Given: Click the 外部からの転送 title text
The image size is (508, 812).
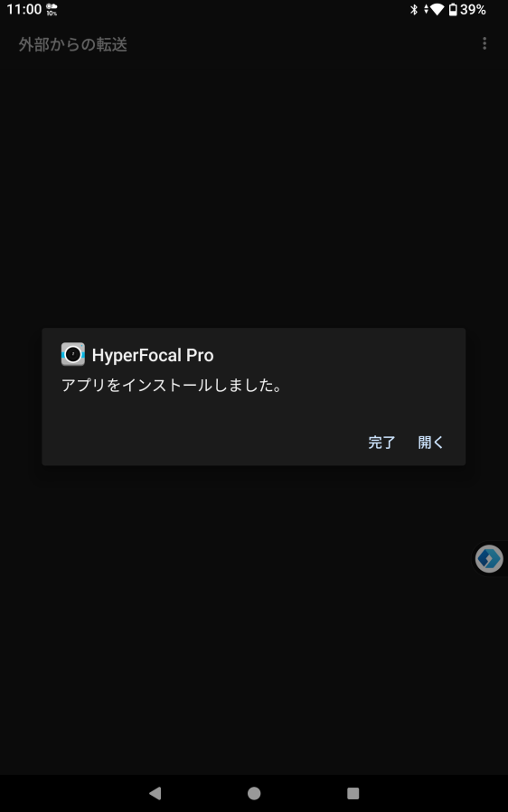Looking at the screenshot, I should 73,44.
